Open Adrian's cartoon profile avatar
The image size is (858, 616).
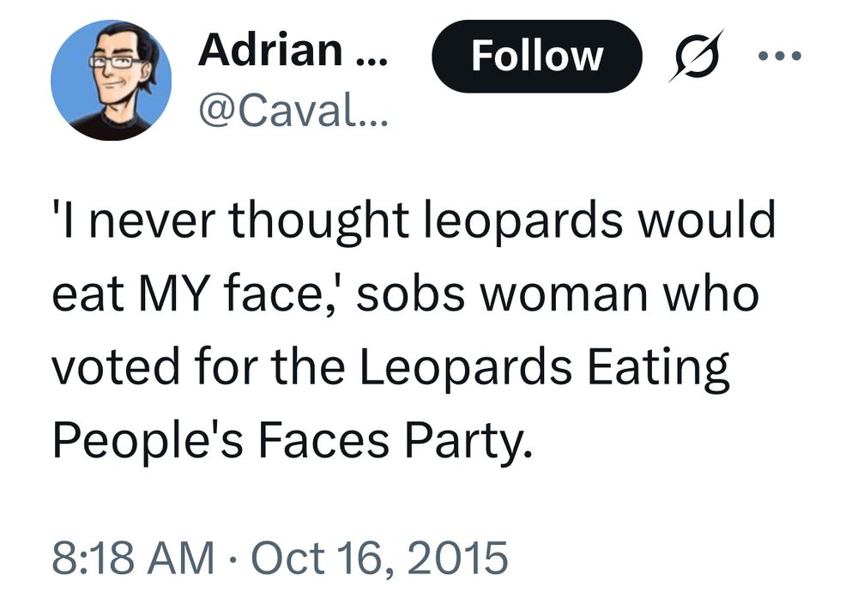click(111, 80)
